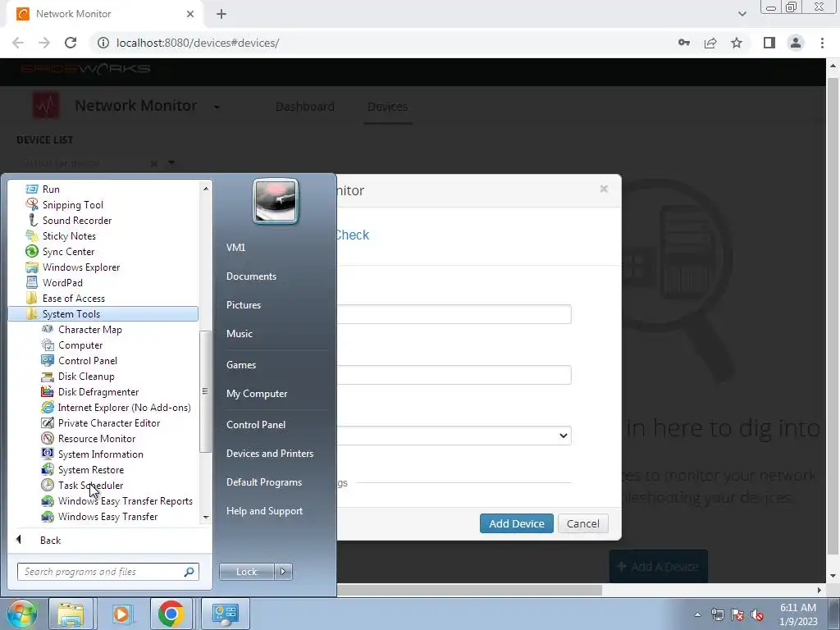
Task: Click the muted volume tray icon
Action: 757,615
